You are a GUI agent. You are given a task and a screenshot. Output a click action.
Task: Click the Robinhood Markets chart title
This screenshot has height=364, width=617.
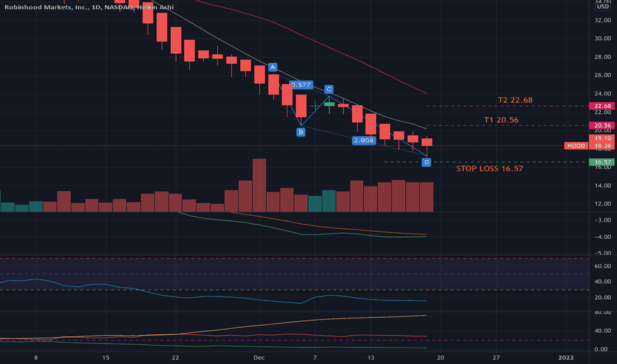(89, 7)
